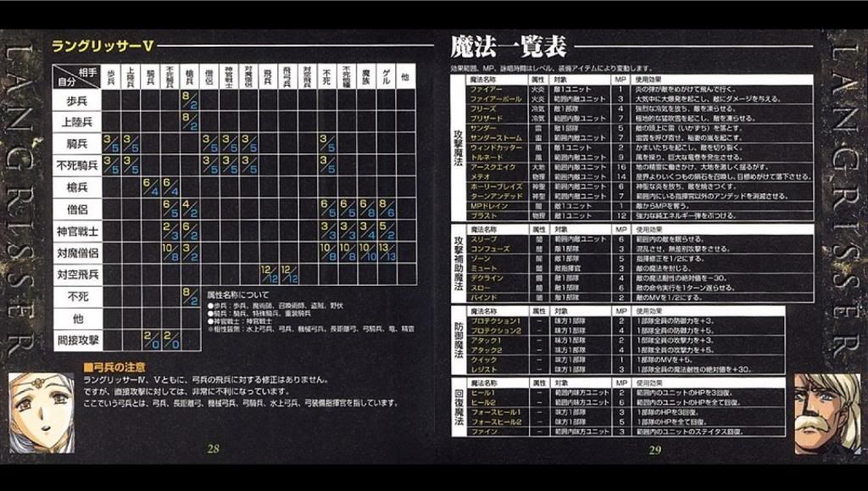868x491 pixels.
Task: Click the '歩兵' row label
Action: [77, 101]
